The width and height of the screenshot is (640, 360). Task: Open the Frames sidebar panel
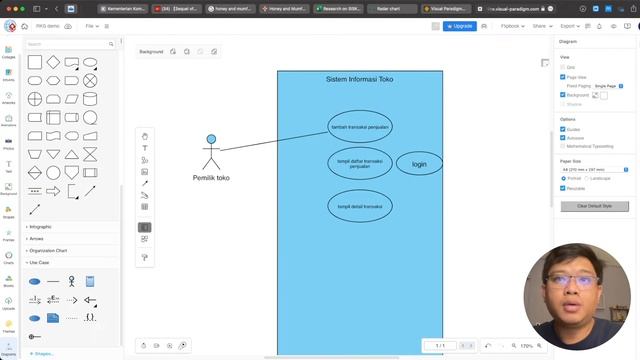tap(9, 235)
